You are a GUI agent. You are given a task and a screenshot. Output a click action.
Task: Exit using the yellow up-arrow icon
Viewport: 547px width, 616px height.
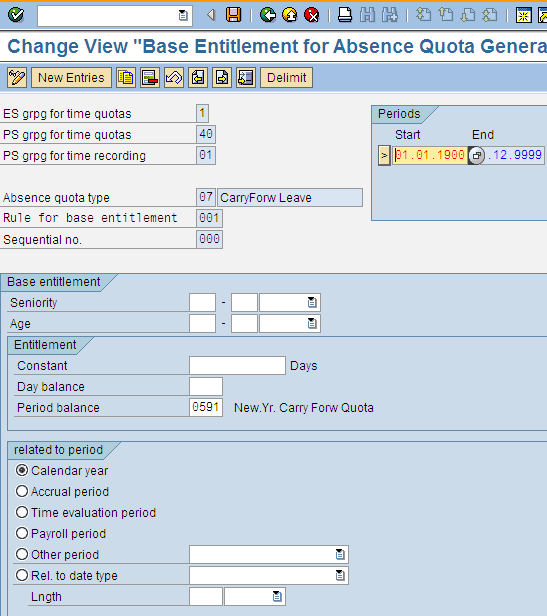tap(290, 15)
